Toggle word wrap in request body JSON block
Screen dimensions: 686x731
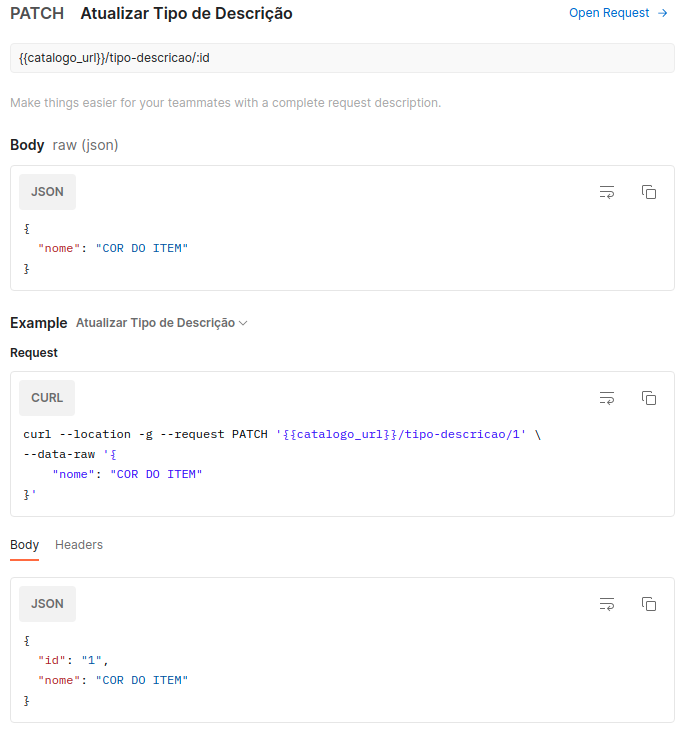(607, 192)
